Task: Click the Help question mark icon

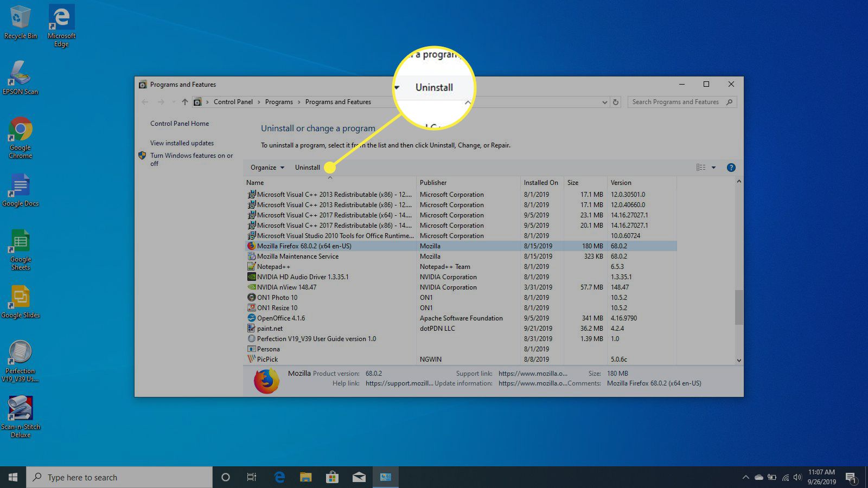Action: (x=731, y=167)
